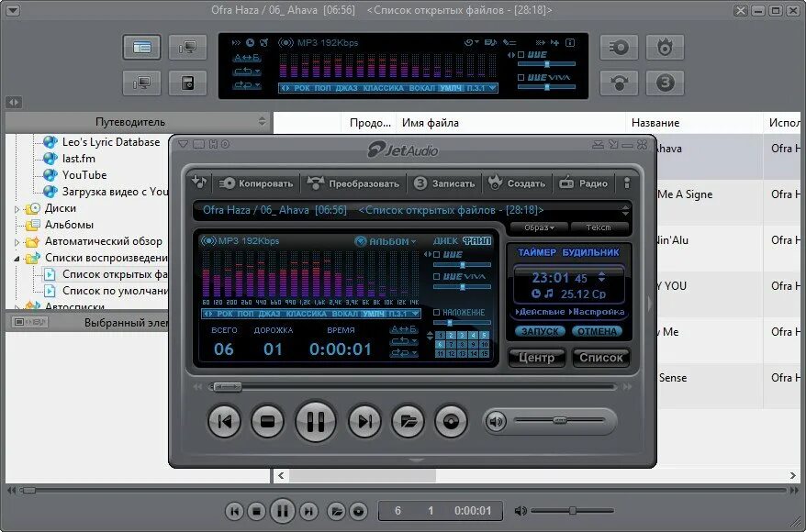Click the main window bottom volume slider
The width and height of the screenshot is (806, 532).
(572, 511)
